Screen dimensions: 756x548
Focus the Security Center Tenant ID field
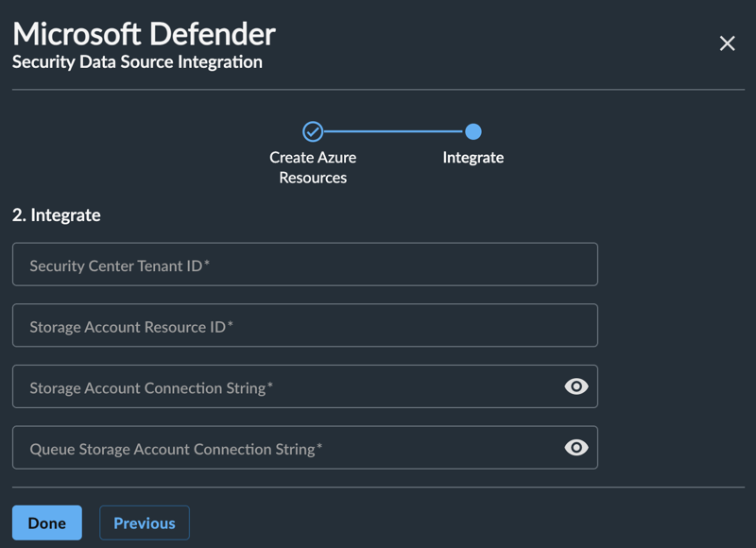[x=305, y=265]
